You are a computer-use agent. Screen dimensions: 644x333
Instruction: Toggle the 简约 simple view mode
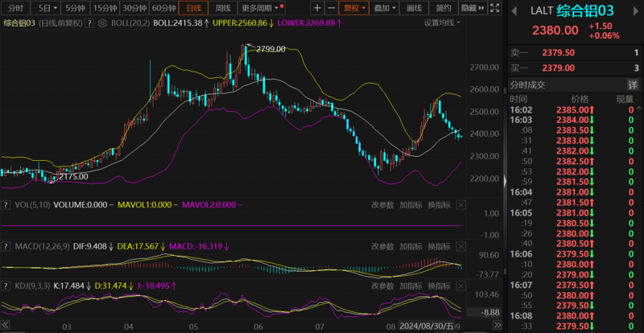pos(444,8)
